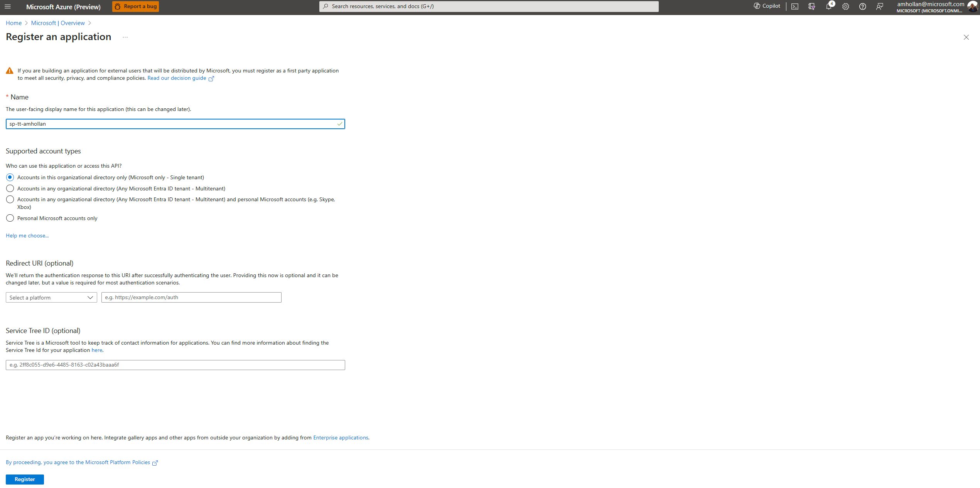This screenshot has height=488, width=980.
Task: Click the Home breadcrumb navigation link
Action: pyautogui.click(x=13, y=23)
